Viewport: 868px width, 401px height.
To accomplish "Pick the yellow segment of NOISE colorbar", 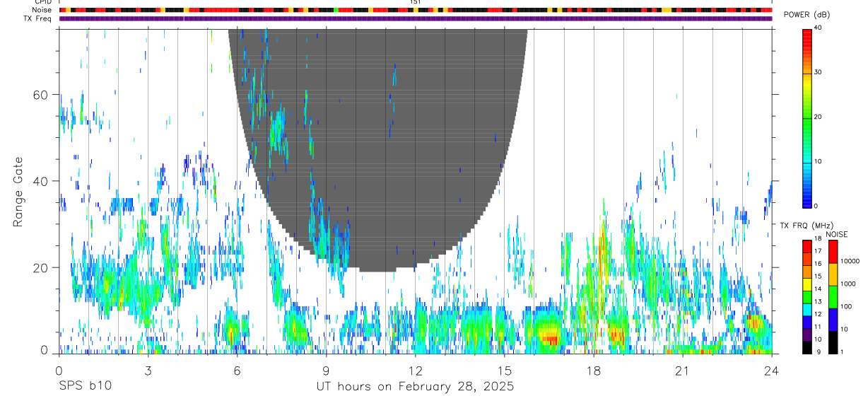I will pos(833,274).
